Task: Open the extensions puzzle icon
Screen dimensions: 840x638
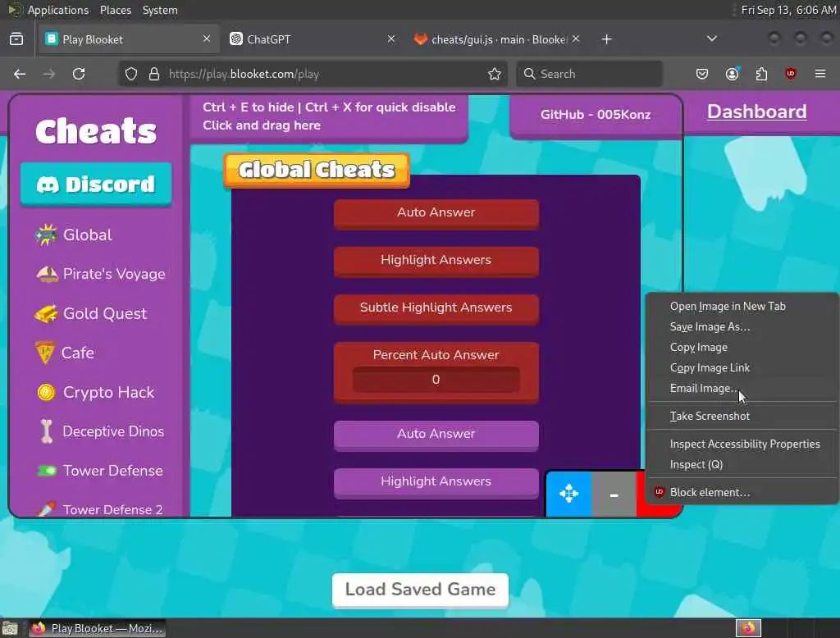Action: pyautogui.click(x=761, y=74)
